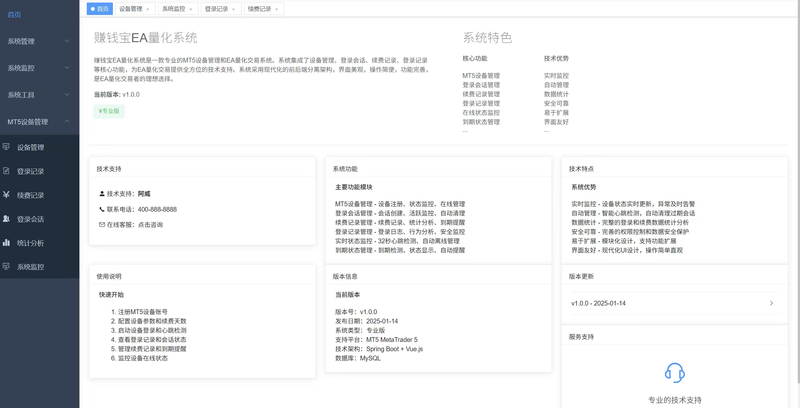
Task: Click the green ¥专业版 badge
Action: click(109, 111)
